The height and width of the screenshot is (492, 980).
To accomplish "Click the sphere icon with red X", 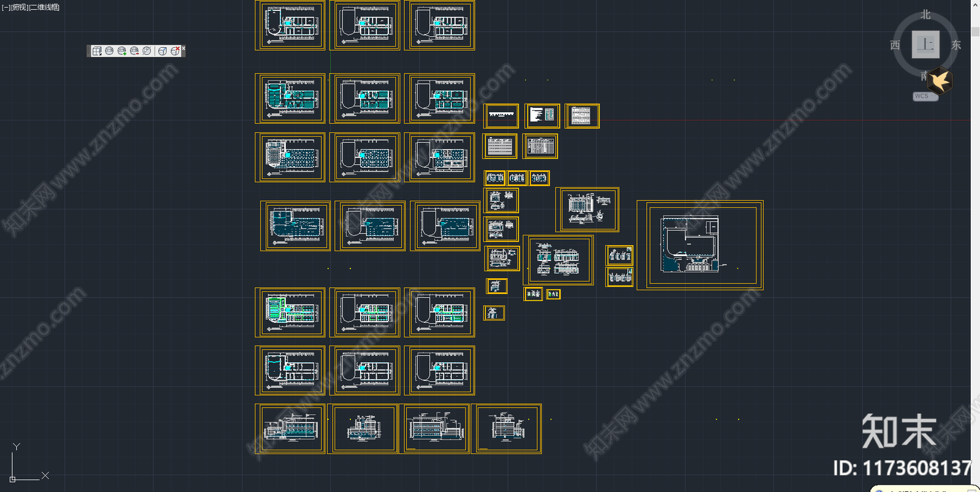I will coord(175,51).
